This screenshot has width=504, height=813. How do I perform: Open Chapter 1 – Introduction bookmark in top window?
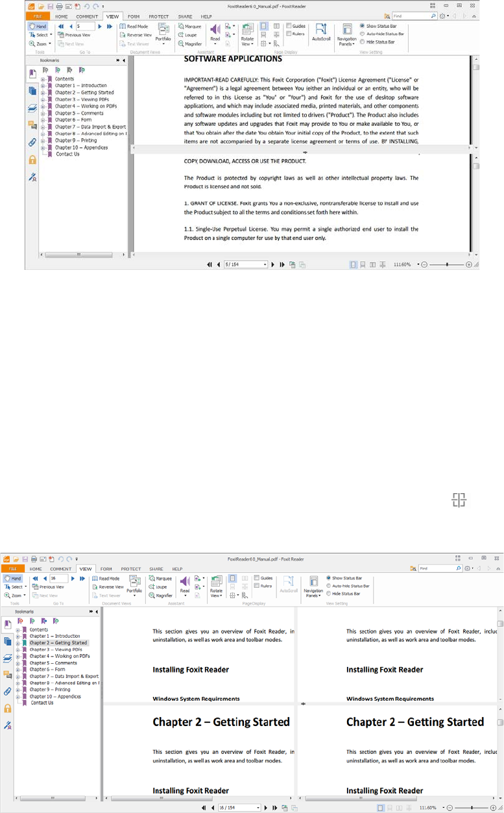(80, 86)
